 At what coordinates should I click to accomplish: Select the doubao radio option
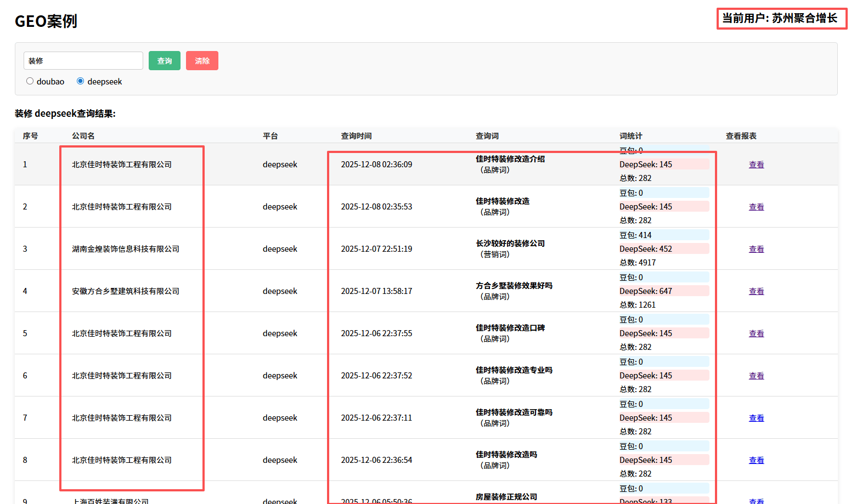[30, 81]
